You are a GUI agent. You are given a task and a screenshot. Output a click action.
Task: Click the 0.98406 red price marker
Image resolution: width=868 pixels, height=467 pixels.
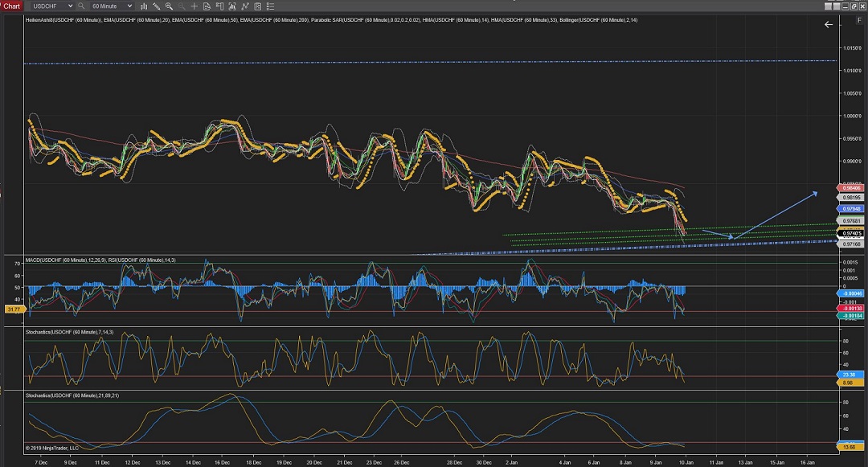(x=850, y=188)
